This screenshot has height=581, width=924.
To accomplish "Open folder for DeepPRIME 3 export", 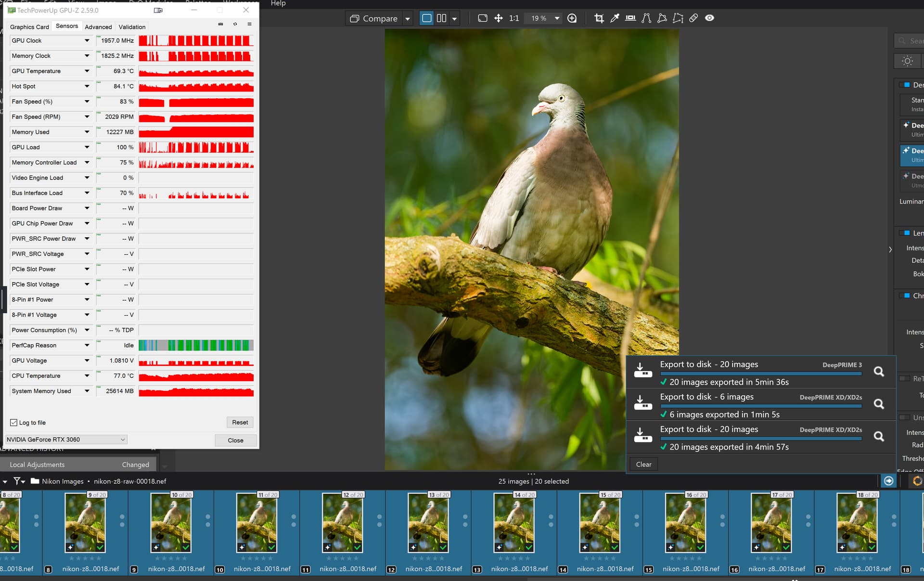I will pos(879,372).
